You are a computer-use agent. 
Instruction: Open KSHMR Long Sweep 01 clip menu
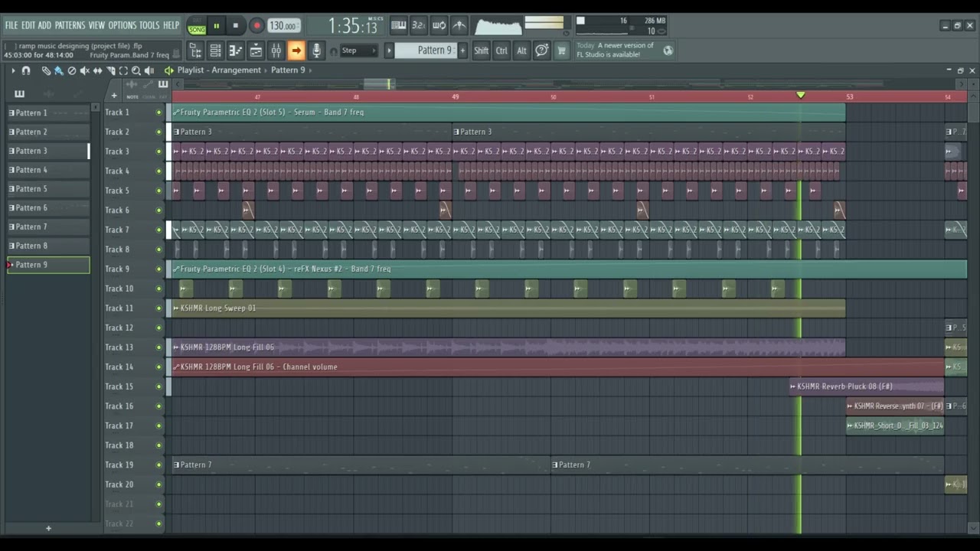176,308
